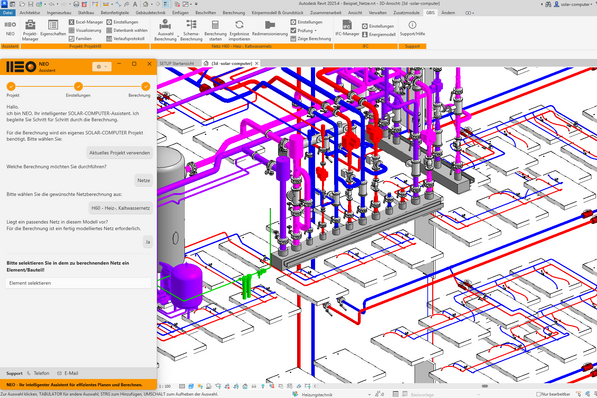This screenshot has width=597, height=398.
Task: Choose Datenbank wählen
Action: [127, 30]
